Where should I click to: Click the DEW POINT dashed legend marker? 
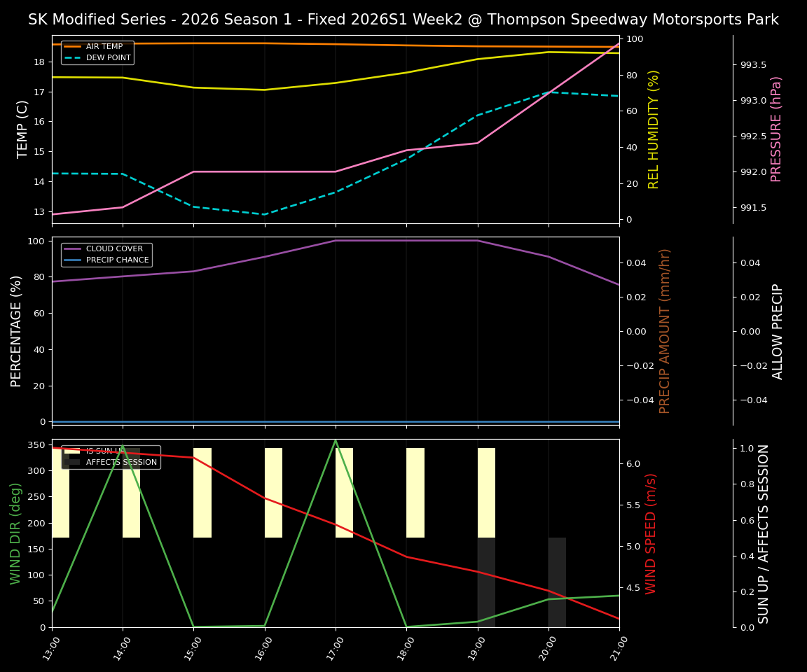point(73,58)
